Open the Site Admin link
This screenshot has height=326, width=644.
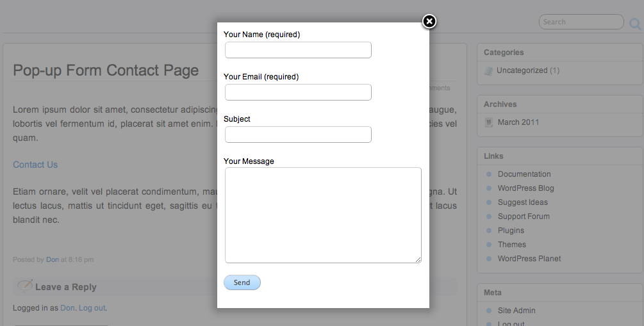tap(516, 311)
